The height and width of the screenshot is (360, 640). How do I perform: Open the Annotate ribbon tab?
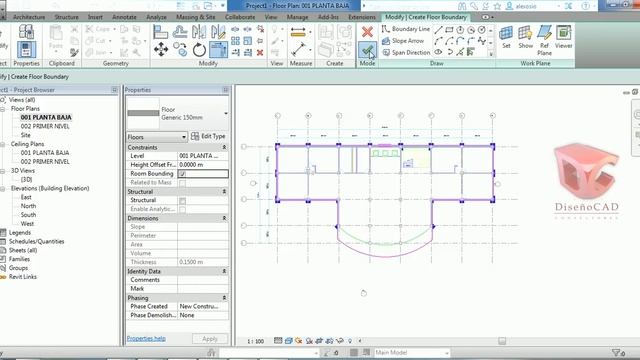click(124, 17)
